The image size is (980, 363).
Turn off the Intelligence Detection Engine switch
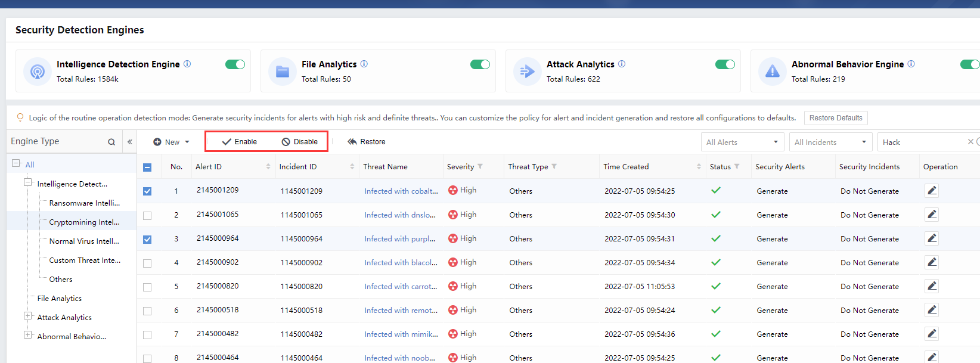[235, 64]
